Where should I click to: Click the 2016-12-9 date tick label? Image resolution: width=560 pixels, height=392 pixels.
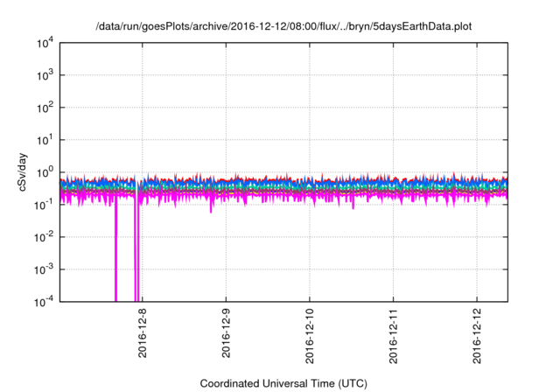click(x=226, y=332)
